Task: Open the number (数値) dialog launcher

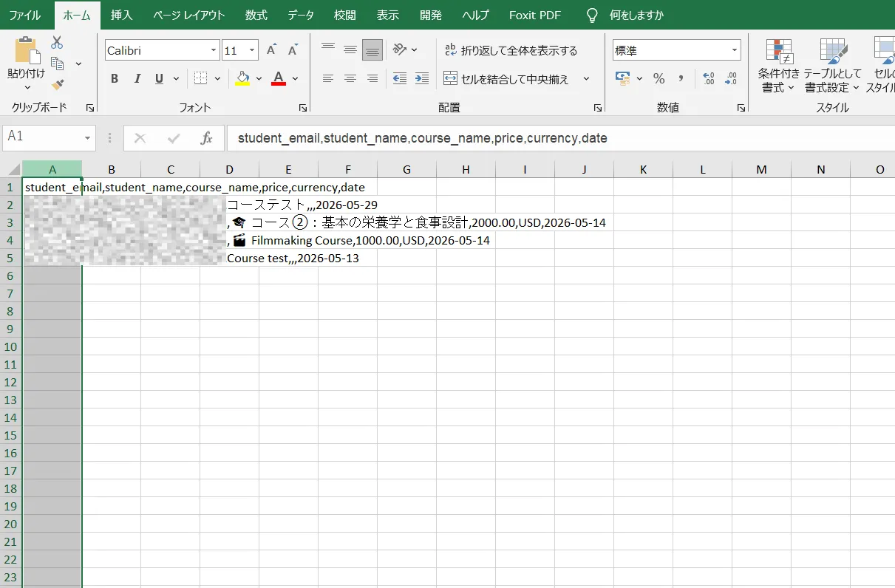Action: (x=741, y=108)
